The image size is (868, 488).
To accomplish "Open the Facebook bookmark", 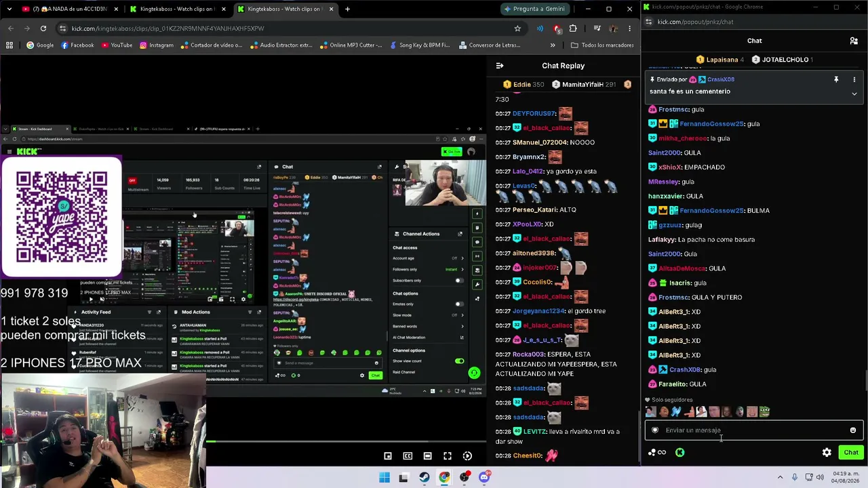I will [77, 45].
